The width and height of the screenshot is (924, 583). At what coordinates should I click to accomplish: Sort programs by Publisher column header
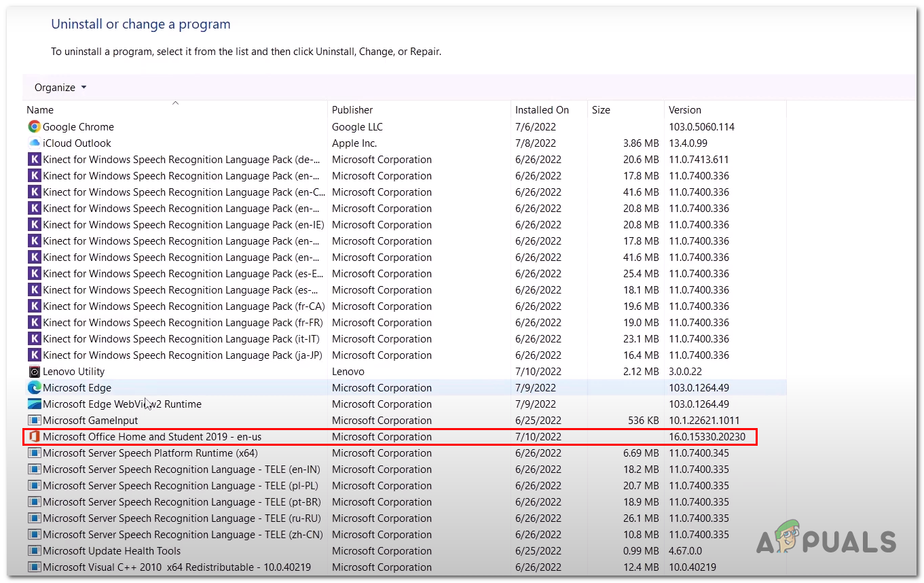(352, 110)
